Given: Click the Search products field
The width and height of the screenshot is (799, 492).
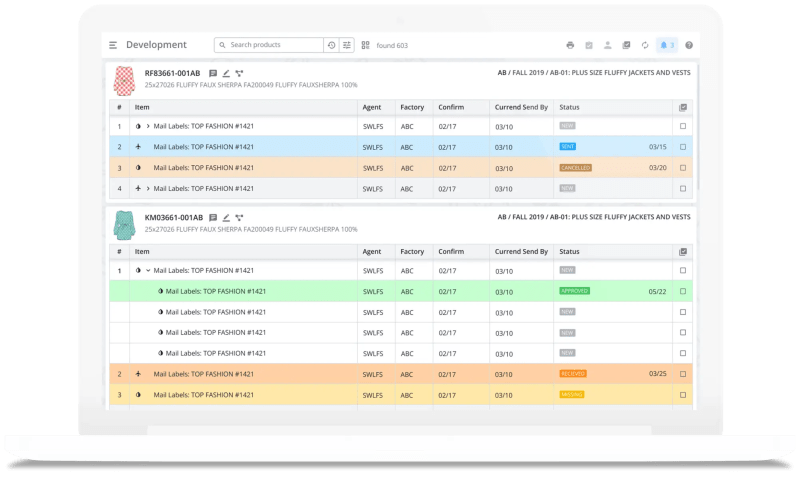Looking at the screenshot, I should pyautogui.click(x=269, y=45).
